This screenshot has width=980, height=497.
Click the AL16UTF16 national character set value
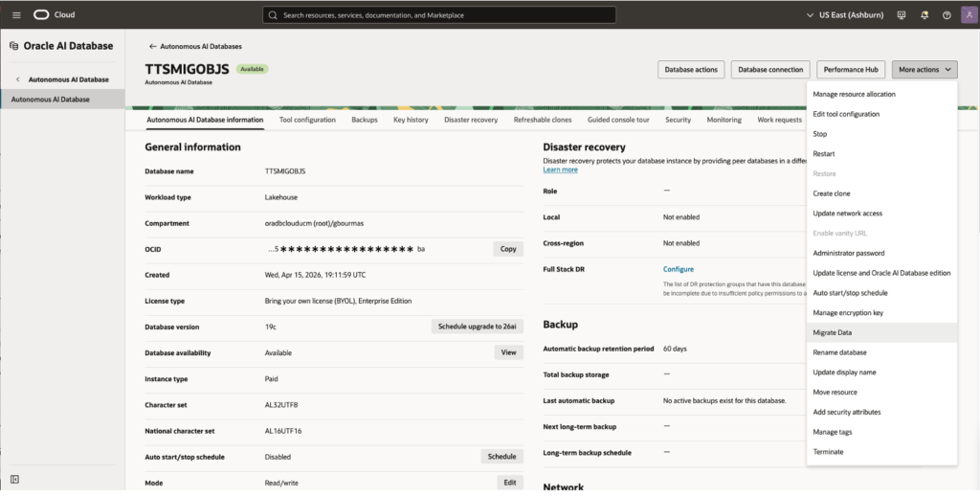pos(283,431)
